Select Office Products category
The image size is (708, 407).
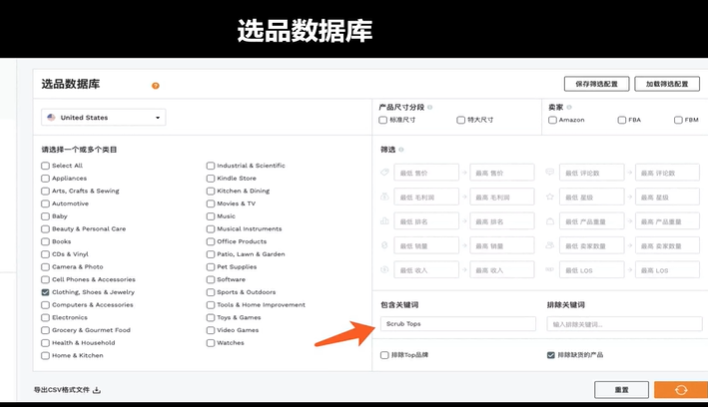210,242
